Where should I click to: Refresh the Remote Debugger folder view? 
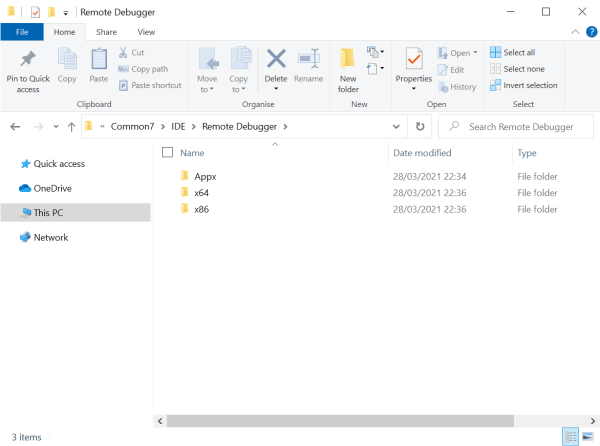420,127
